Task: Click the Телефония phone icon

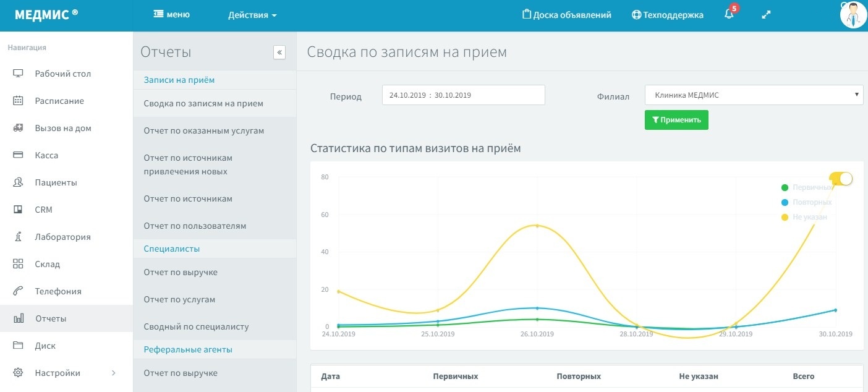Action: click(18, 291)
